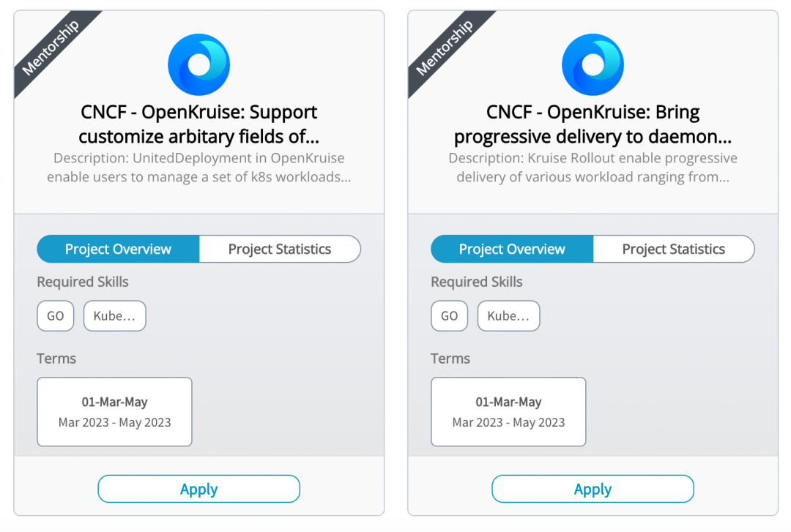
Task: Open 'Support customize arbitary fields' project title
Action: tap(198, 124)
